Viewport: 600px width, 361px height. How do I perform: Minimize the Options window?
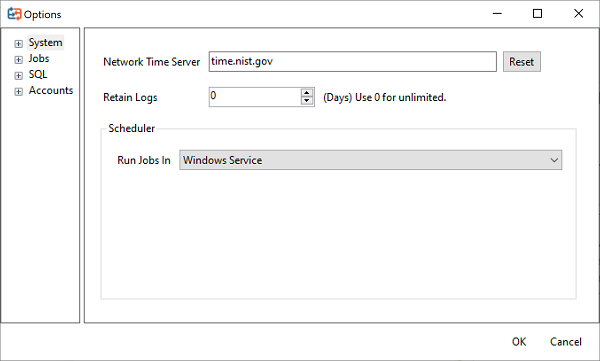tap(497, 14)
